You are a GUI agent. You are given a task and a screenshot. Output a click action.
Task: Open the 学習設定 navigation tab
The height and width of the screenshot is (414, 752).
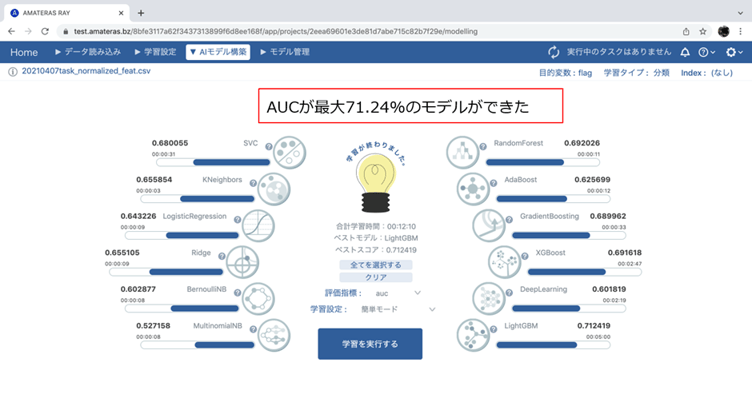click(155, 52)
